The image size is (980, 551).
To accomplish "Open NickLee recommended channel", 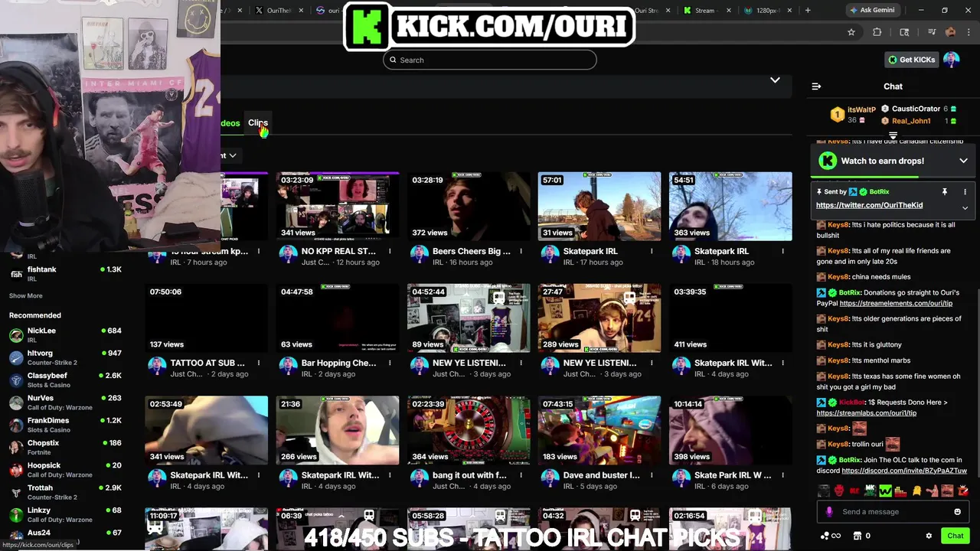I will pos(65,335).
